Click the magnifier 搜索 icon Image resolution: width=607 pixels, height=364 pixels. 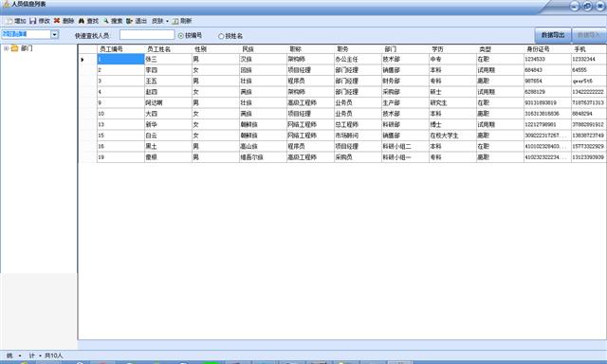point(105,21)
